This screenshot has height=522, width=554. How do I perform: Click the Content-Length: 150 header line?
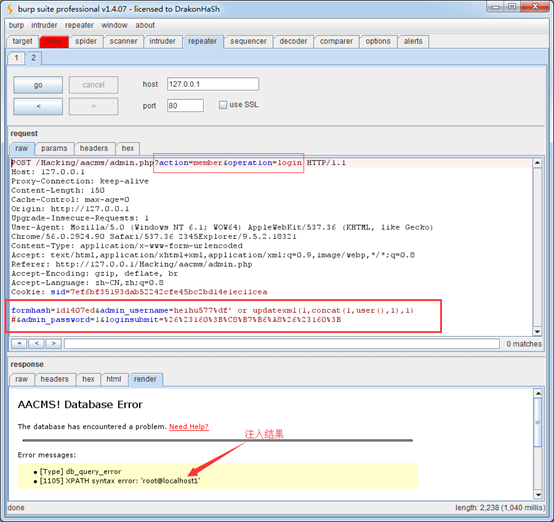[x=58, y=190]
